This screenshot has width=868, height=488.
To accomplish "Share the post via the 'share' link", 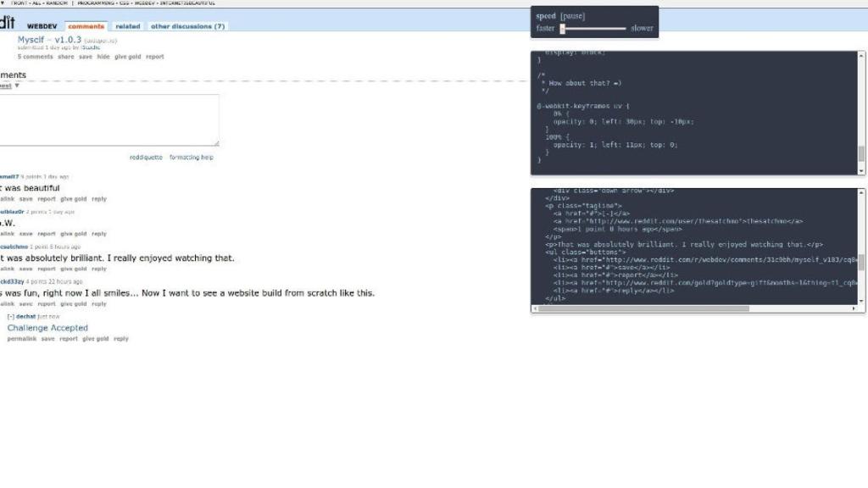I will tap(66, 57).
